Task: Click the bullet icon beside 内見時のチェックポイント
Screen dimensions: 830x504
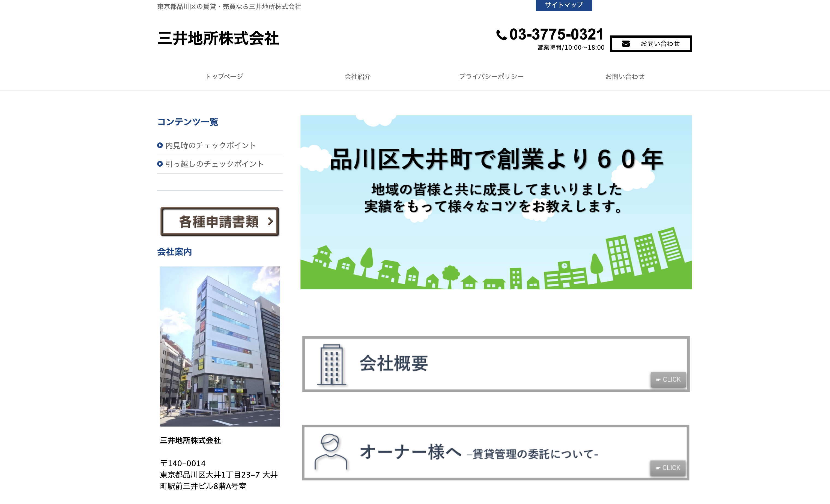Action: tap(160, 145)
